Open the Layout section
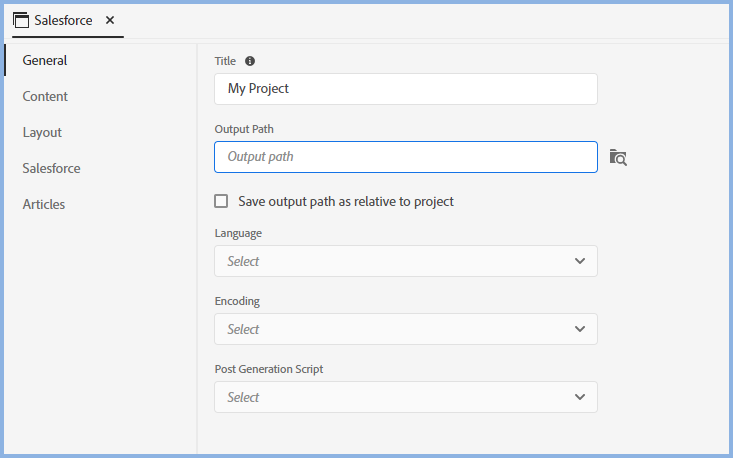 click(x=42, y=132)
